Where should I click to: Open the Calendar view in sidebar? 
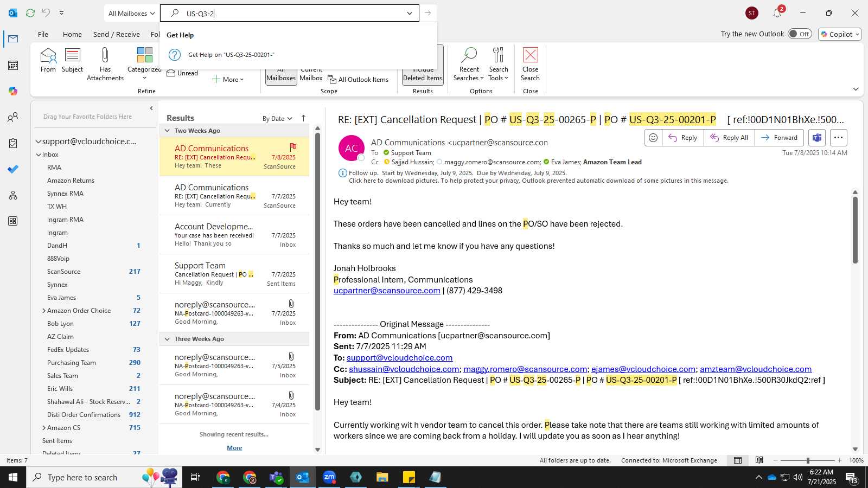(x=13, y=65)
